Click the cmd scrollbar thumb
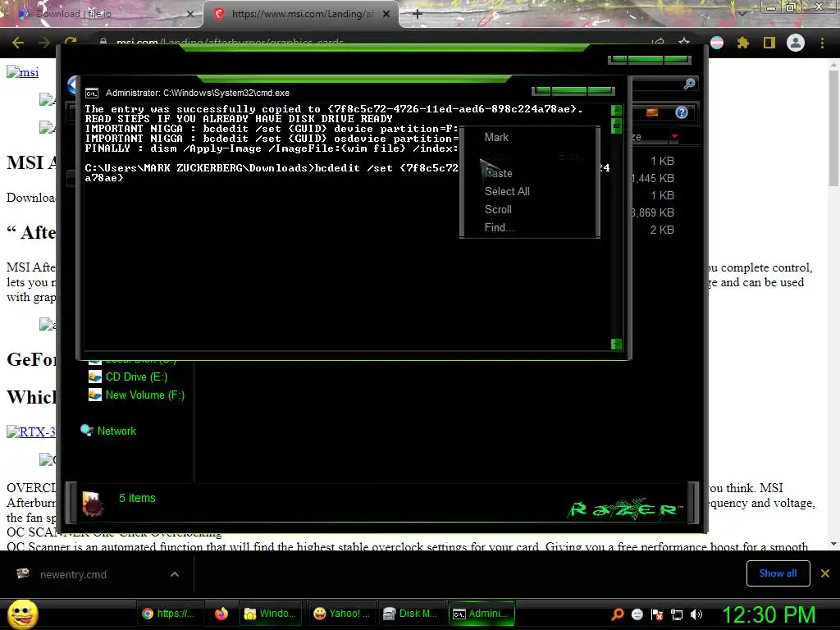Viewport: 840px width, 630px height. (616, 126)
